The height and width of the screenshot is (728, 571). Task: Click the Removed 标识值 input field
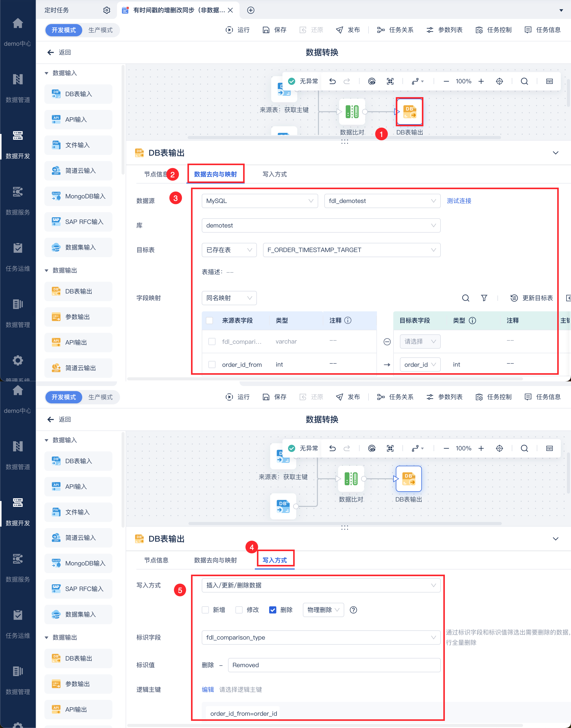coord(334,665)
